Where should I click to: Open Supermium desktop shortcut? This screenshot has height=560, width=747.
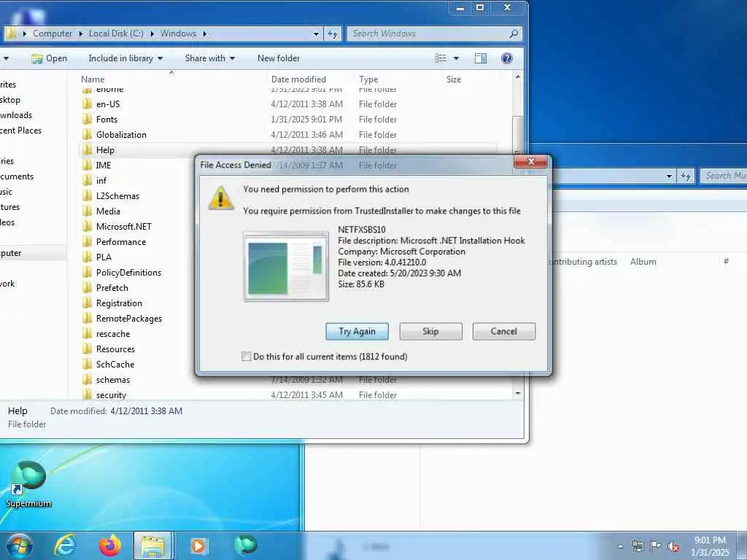[28, 484]
